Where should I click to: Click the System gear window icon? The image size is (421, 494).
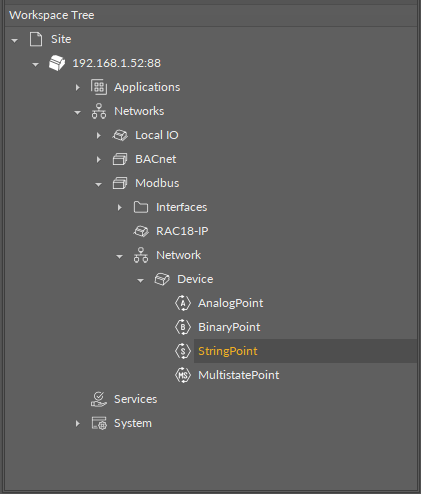tap(99, 423)
